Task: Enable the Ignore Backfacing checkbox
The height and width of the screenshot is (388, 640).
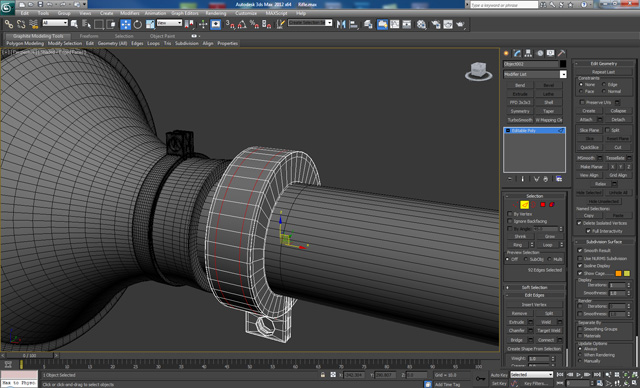Action: point(510,221)
